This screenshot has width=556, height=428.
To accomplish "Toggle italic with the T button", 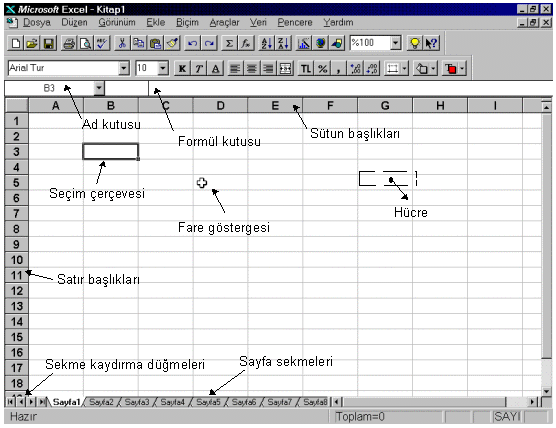I will (x=199, y=68).
